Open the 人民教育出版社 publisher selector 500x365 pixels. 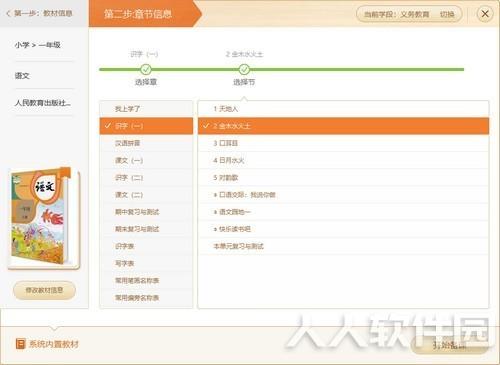[43, 103]
